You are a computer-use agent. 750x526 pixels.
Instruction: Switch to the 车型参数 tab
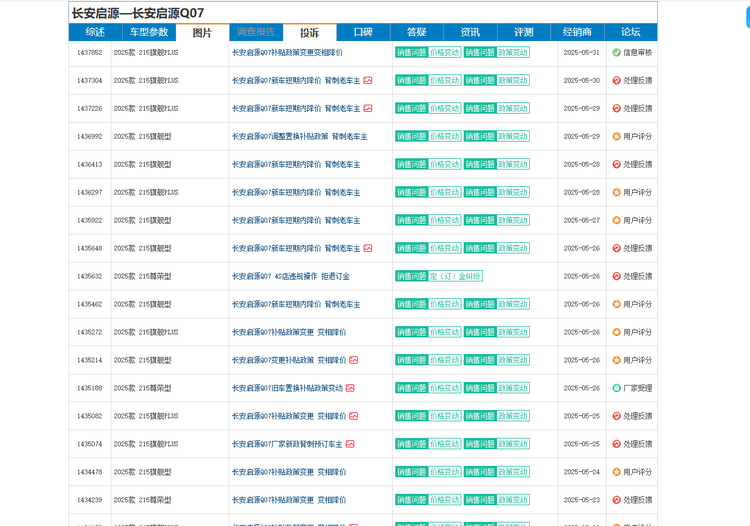[x=149, y=32]
